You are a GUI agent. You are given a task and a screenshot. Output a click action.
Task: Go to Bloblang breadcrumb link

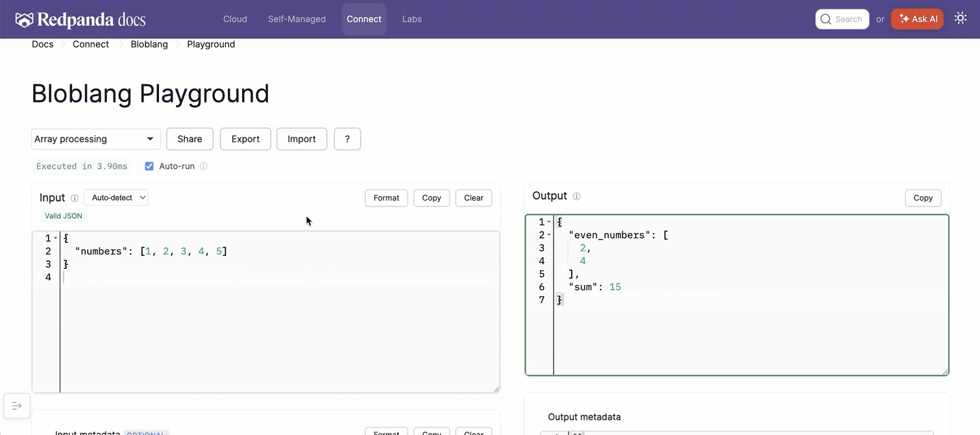click(149, 44)
